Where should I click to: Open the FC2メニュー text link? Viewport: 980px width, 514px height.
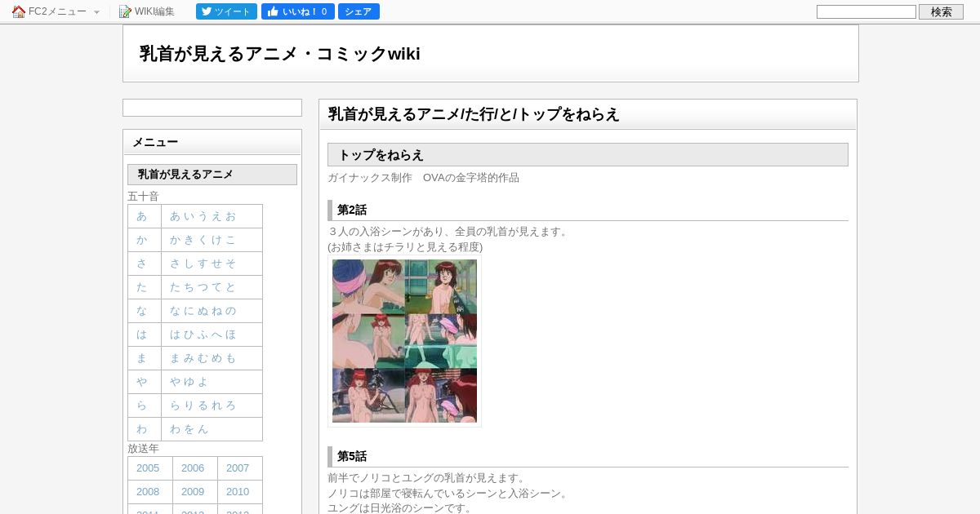[57, 11]
